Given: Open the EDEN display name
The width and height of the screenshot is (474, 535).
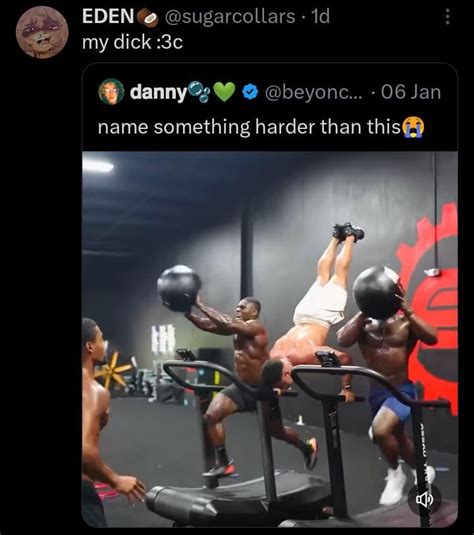Looking at the screenshot, I should tap(108, 16).
